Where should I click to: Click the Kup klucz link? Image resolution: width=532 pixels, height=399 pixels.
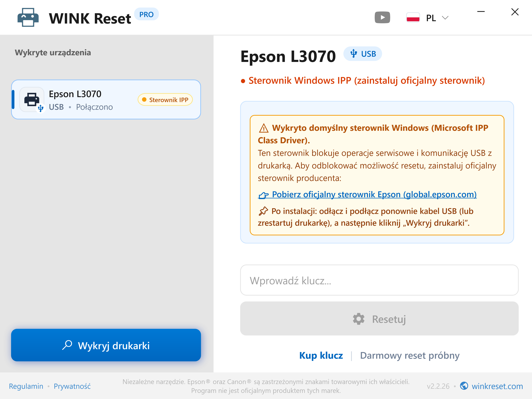point(321,355)
